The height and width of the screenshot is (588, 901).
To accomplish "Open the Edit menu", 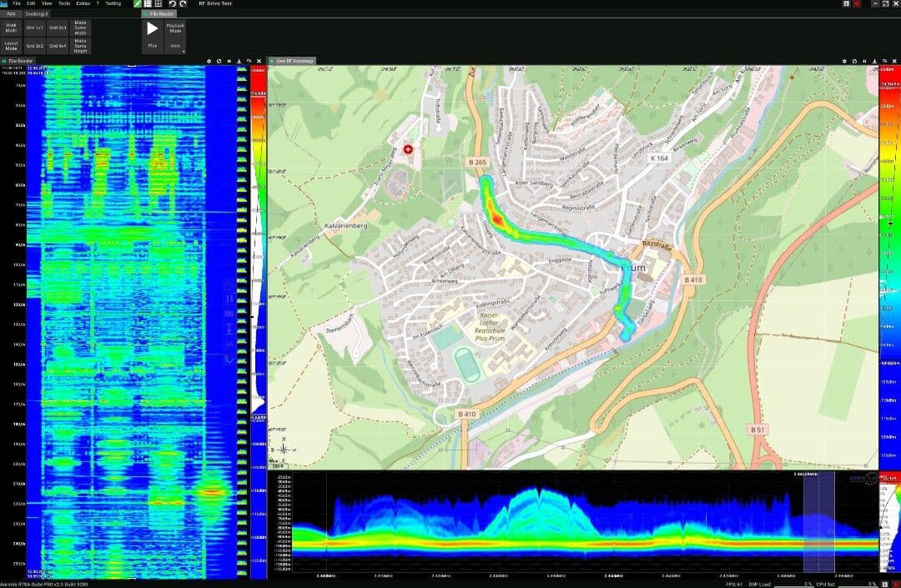I will coord(31,3).
